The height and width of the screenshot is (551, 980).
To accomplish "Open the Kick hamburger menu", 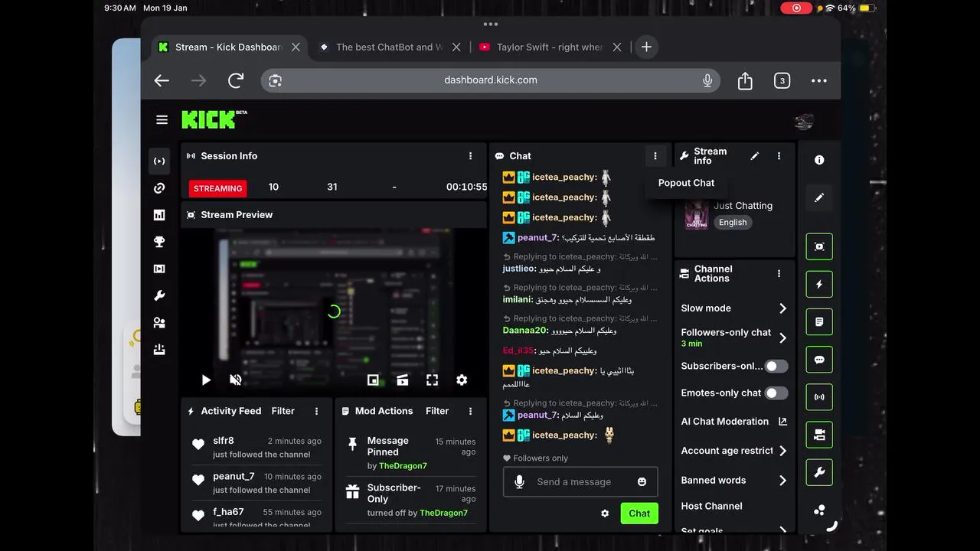I will 162,119.
